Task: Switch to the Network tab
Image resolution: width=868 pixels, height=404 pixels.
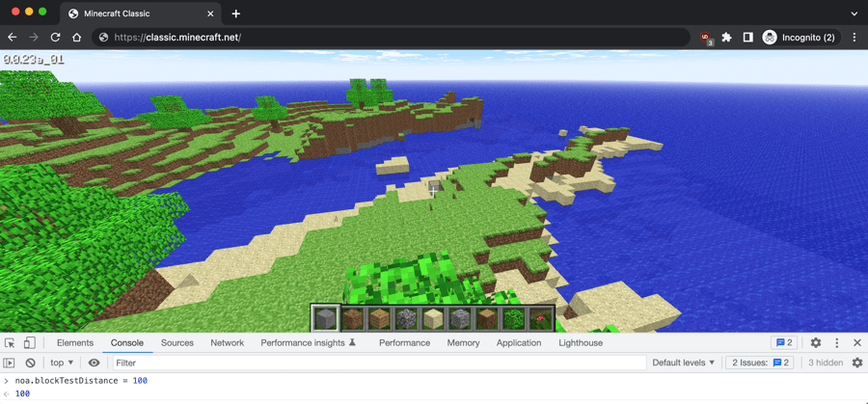Action: tap(227, 343)
